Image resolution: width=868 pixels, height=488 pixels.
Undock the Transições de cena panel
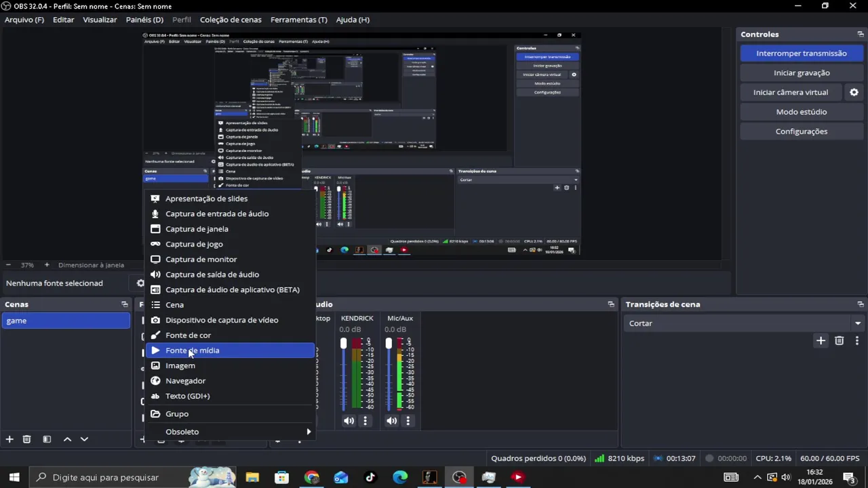coord(861,304)
